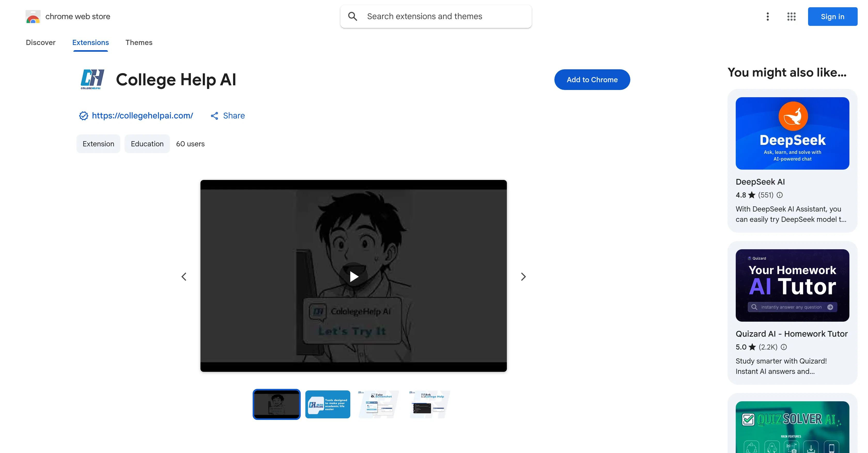Switch to the Discover tab
The image size is (868, 453).
(41, 42)
